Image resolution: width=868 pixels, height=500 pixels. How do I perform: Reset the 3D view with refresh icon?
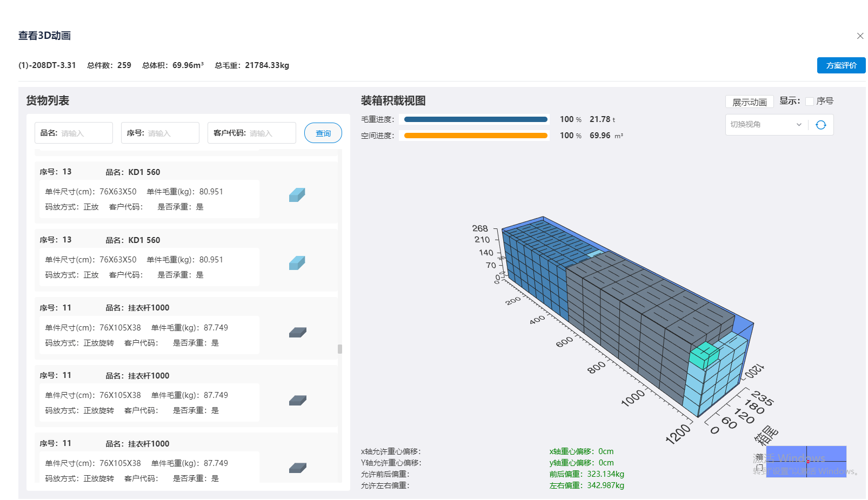click(x=820, y=125)
